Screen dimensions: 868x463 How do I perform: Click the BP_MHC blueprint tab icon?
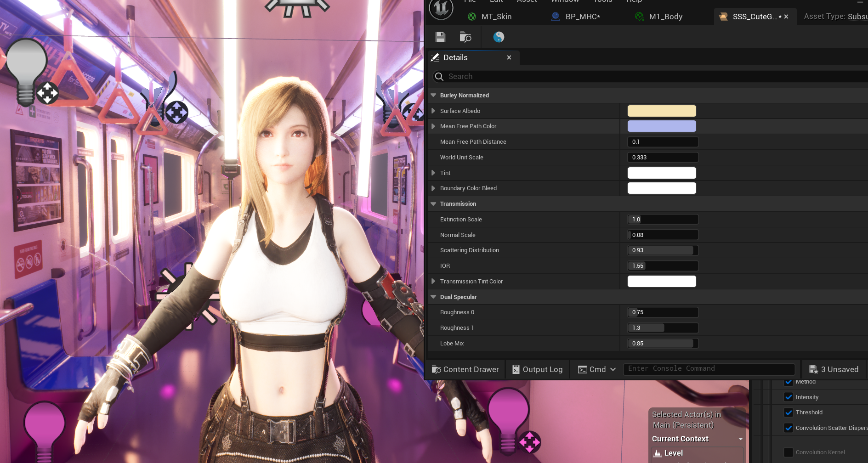[556, 17]
